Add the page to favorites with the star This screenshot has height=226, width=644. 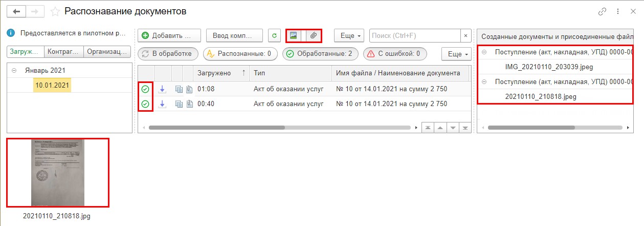pyautogui.click(x=55, y=11)
